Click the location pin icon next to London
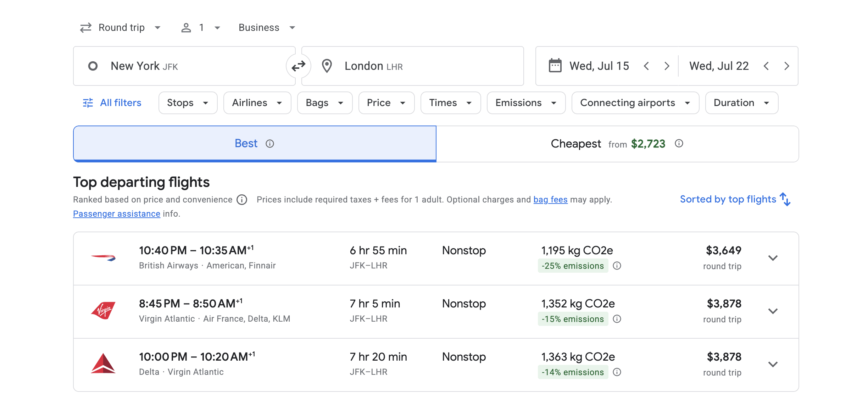This screenshot has width=868, height=400. [327, 66]
